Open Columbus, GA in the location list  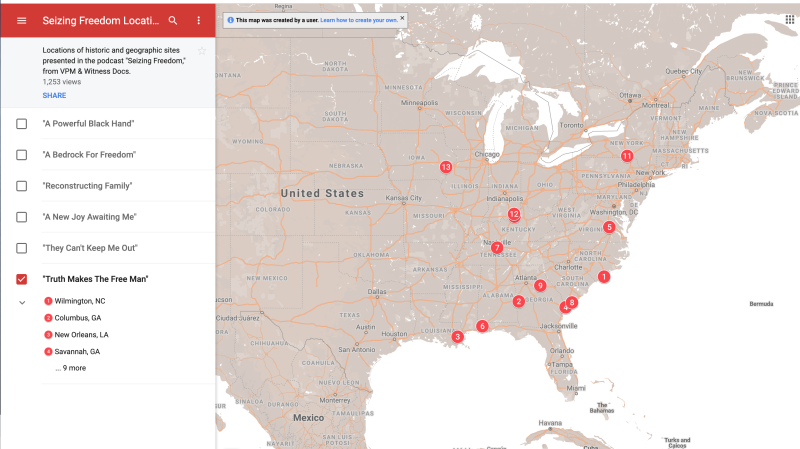[78, 318]
